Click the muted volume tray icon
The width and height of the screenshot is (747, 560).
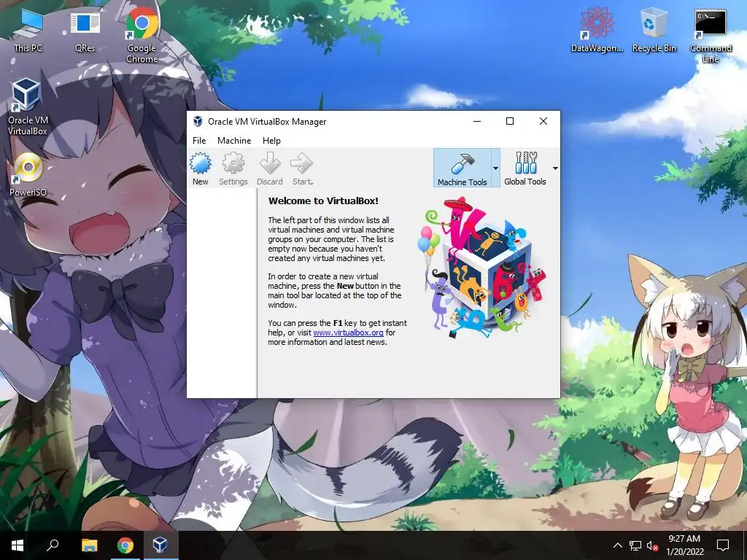(653, 545)
